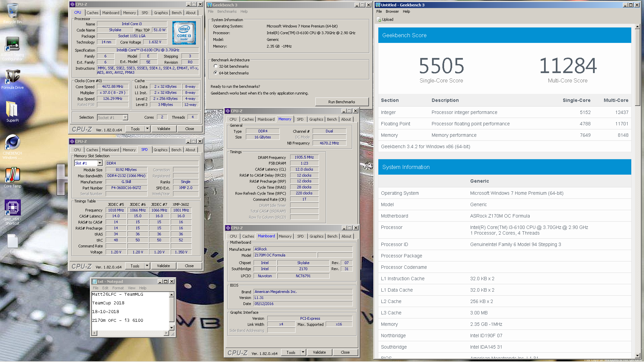Viewport: 644px width, 362px height.
Task: Open SPD tab in CPU-Z Memory window
Action: 300,119
